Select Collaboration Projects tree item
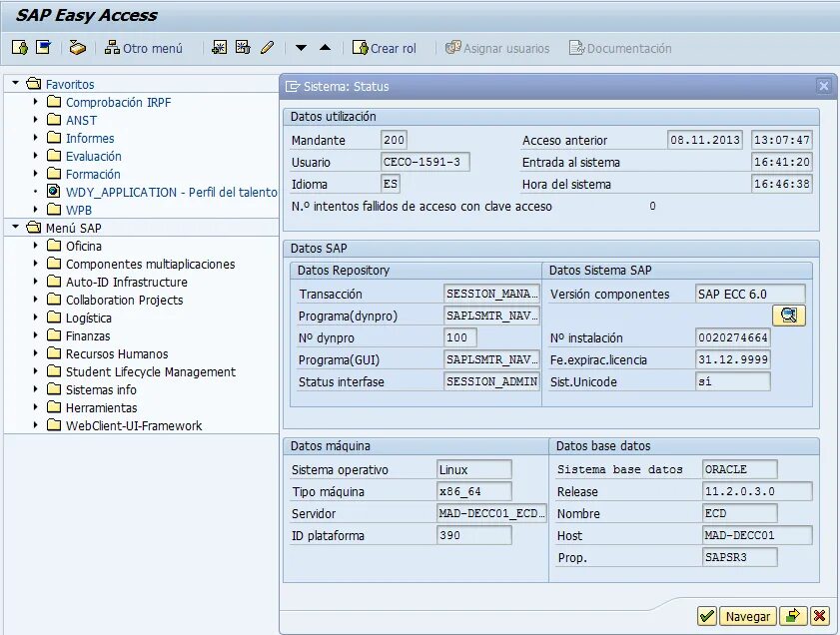The image size is (840, 635). pos(124,300)
